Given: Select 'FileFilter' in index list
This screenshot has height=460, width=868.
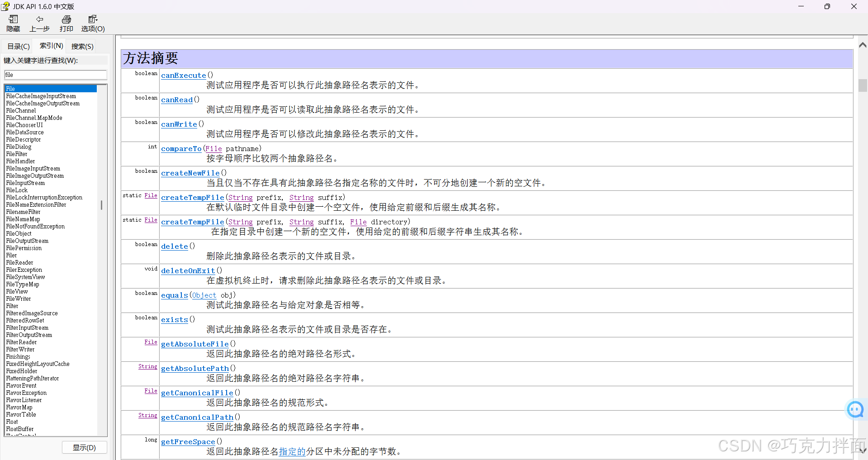Looking at the screenshot, I should [17, 154].
